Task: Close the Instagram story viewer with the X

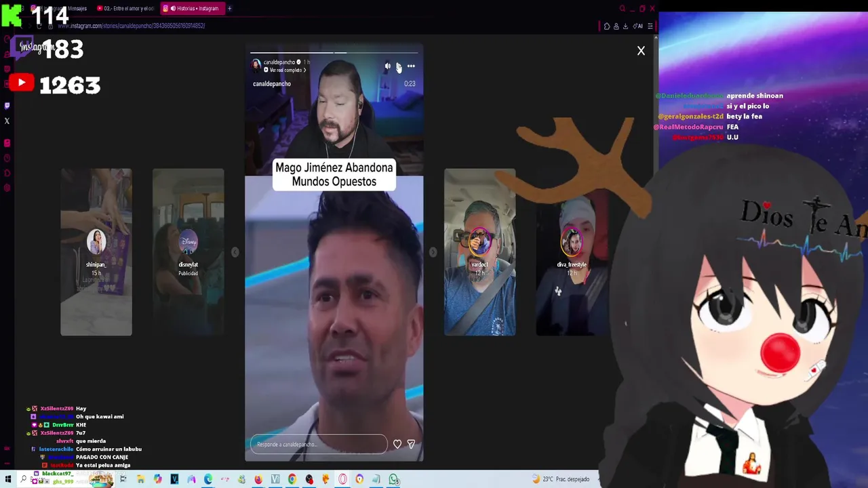Action: click(641, 51)
